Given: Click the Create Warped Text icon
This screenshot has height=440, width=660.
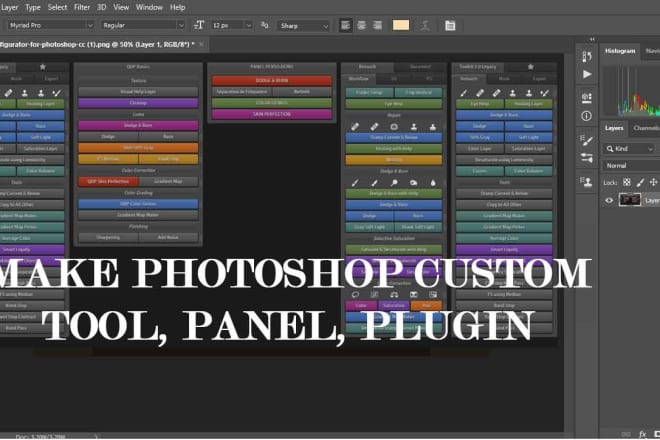Looking at the screenshot, I should tap(425, 25).
